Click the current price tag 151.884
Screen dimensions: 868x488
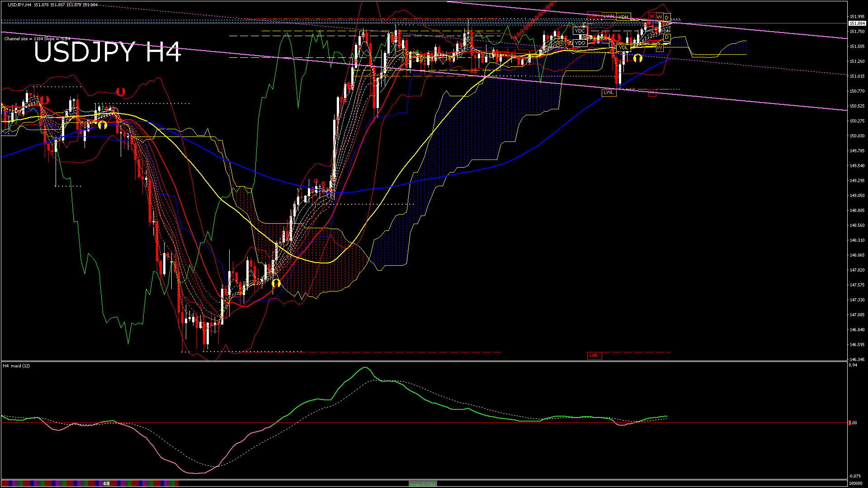tap(857, 23)
